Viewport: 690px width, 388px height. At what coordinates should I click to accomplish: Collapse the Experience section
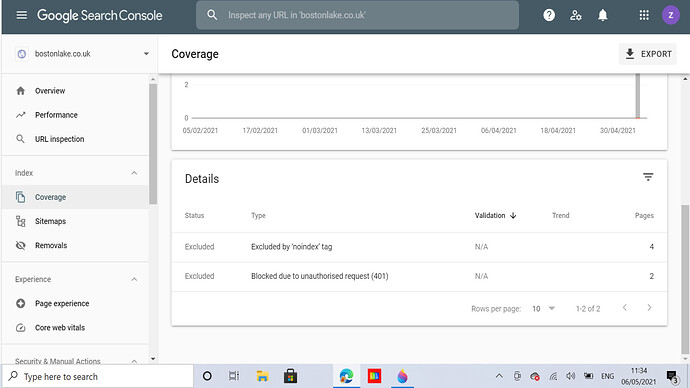click(x=134, y=279)
